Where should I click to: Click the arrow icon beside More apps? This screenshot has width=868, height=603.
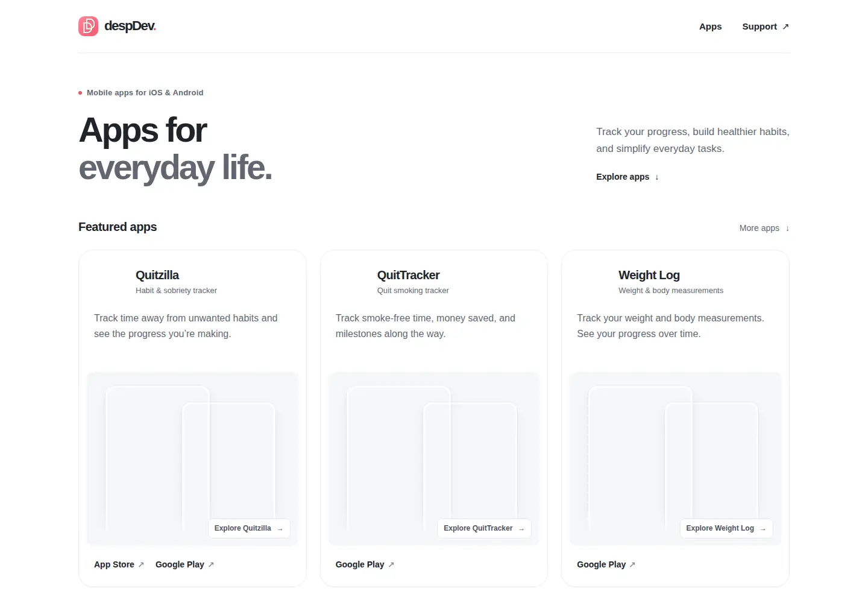click(787, 229)
